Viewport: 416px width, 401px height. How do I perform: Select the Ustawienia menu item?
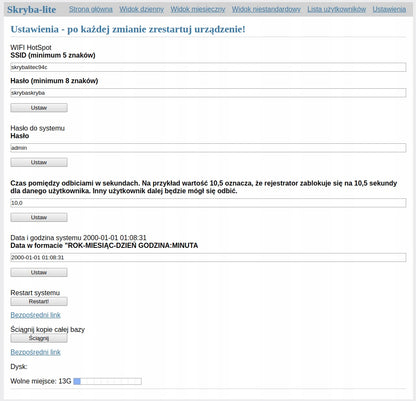click(389, 9)
